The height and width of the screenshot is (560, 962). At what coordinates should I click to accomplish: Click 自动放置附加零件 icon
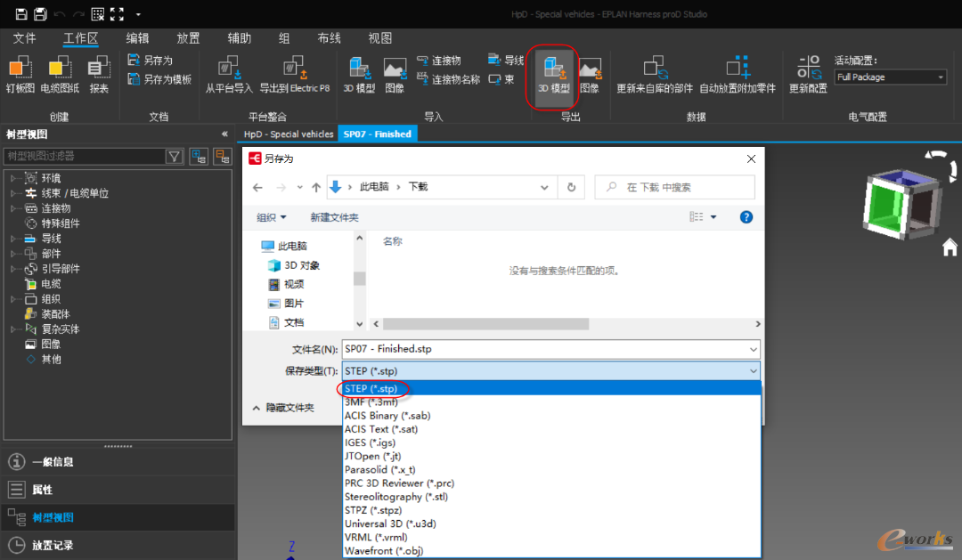coord(738,75)
